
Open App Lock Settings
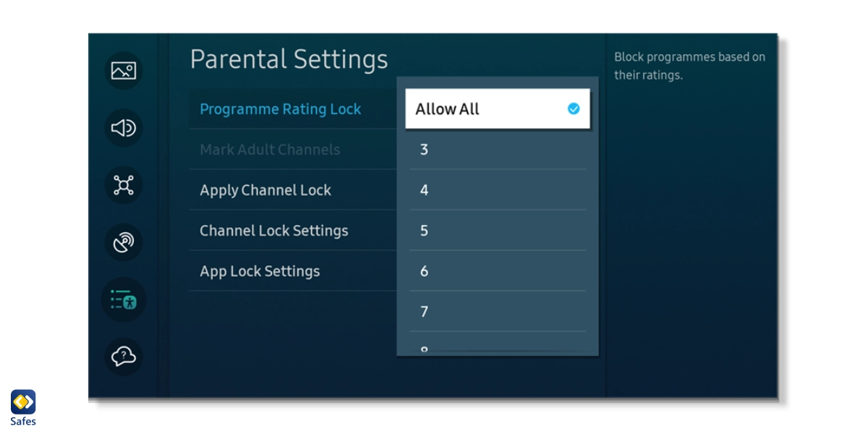[260, 271]
